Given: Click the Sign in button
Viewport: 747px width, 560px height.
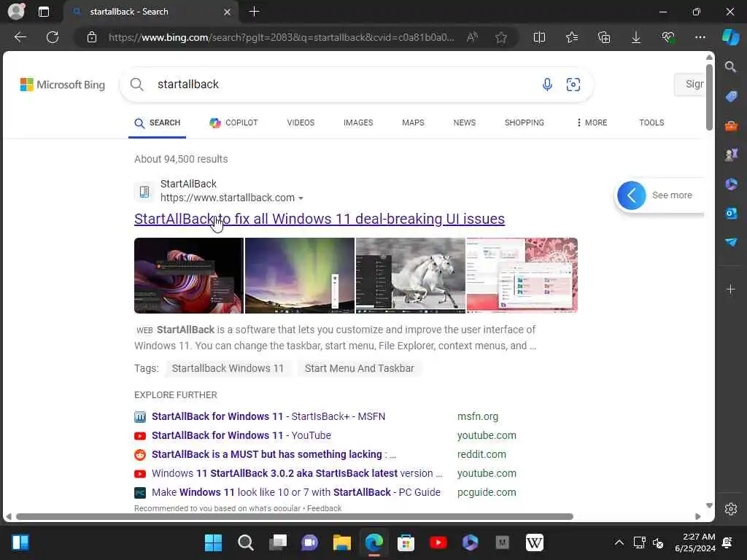Looking at the screenshot, I should [x=690, y=85].
